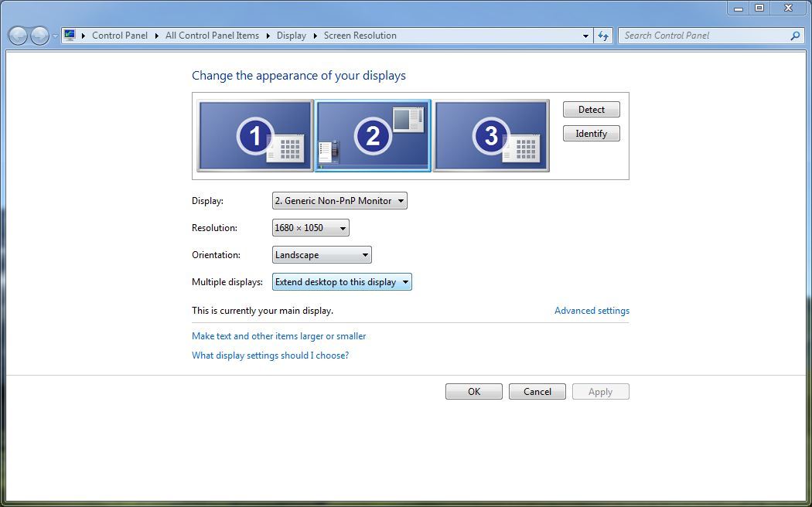This screenshot has height=507, width=812.
Task: Go to Control Panel breadcrumb
Action: [x=119, y=36]
